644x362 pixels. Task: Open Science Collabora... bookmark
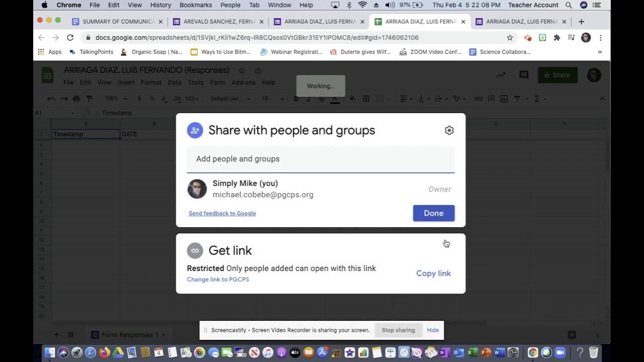(x=500, y=52)
